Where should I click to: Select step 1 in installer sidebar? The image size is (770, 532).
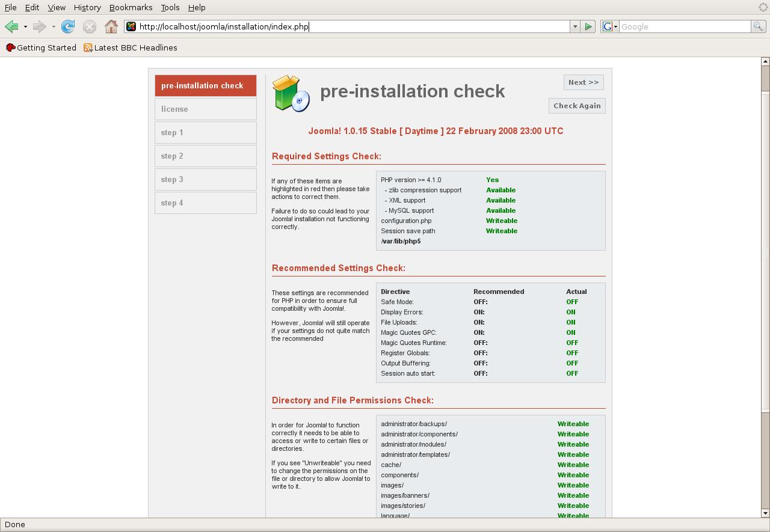tap(205, 132)
